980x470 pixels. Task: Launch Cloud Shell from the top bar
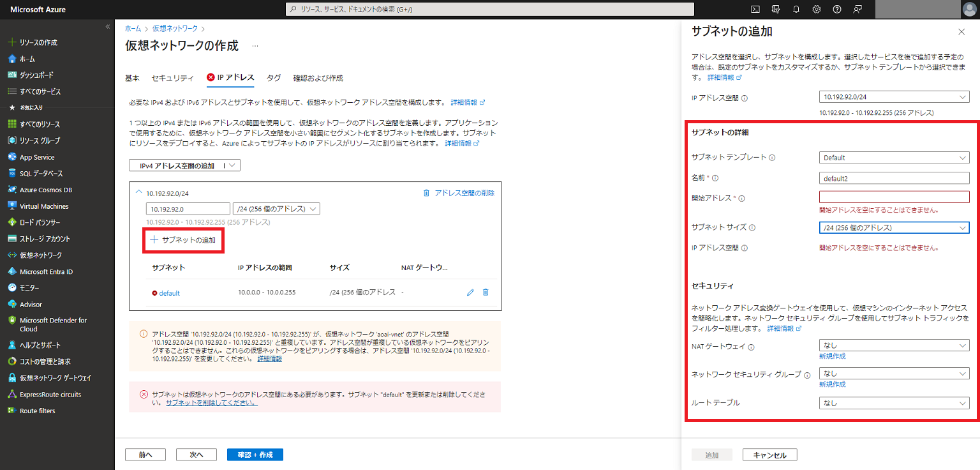[x=754, y=10]
